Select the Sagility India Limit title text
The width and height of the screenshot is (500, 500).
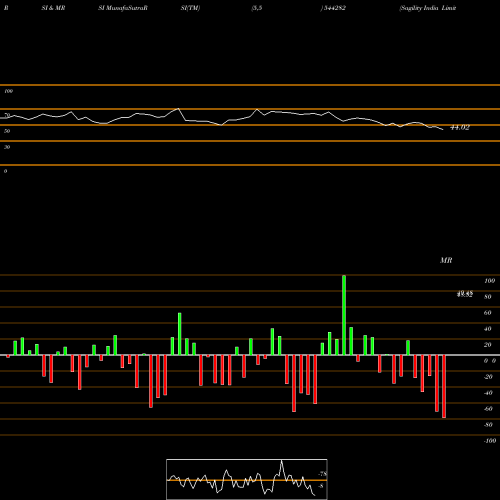click(428, 8)
